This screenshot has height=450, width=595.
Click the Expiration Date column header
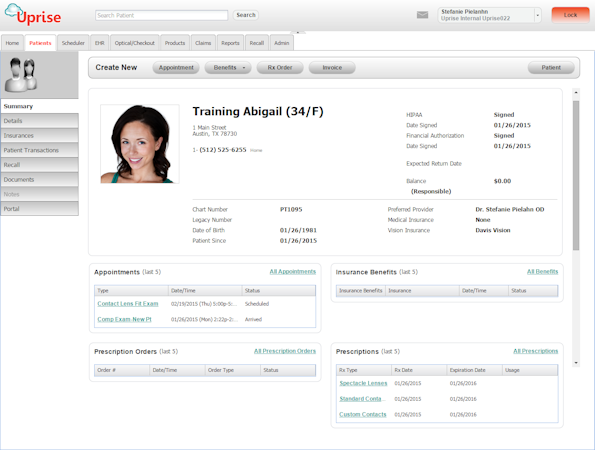point(474,370)
